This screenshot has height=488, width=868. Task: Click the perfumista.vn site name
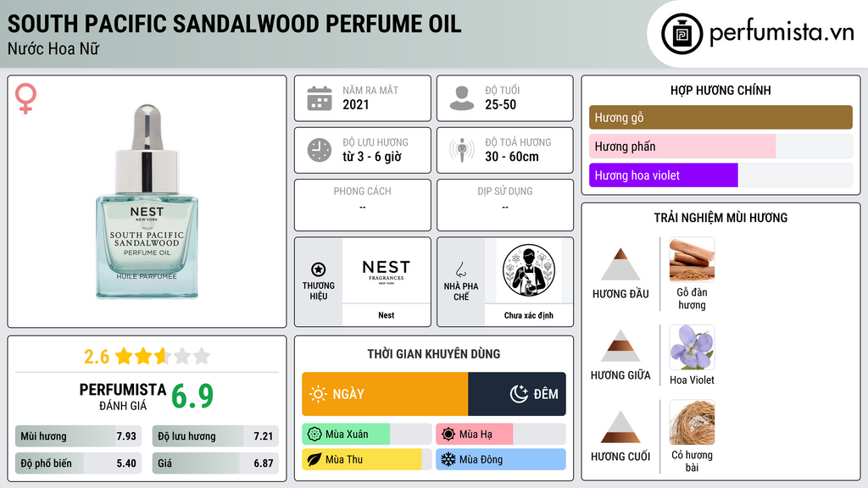tap(782, 33)
